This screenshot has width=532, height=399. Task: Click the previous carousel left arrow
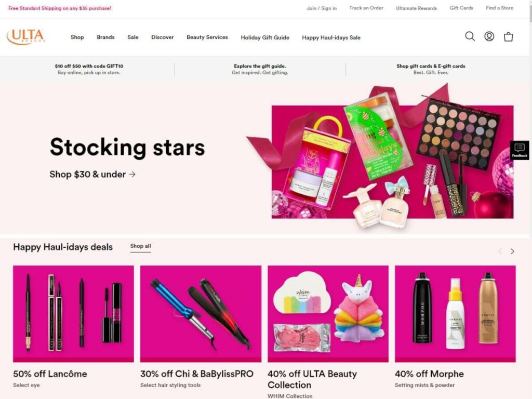point(500,251)
